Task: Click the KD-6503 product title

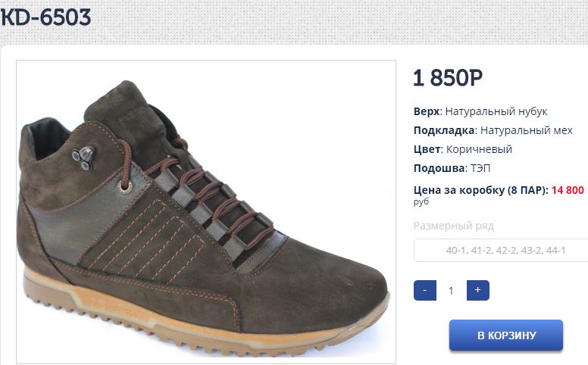Action: tap(45, 17)
